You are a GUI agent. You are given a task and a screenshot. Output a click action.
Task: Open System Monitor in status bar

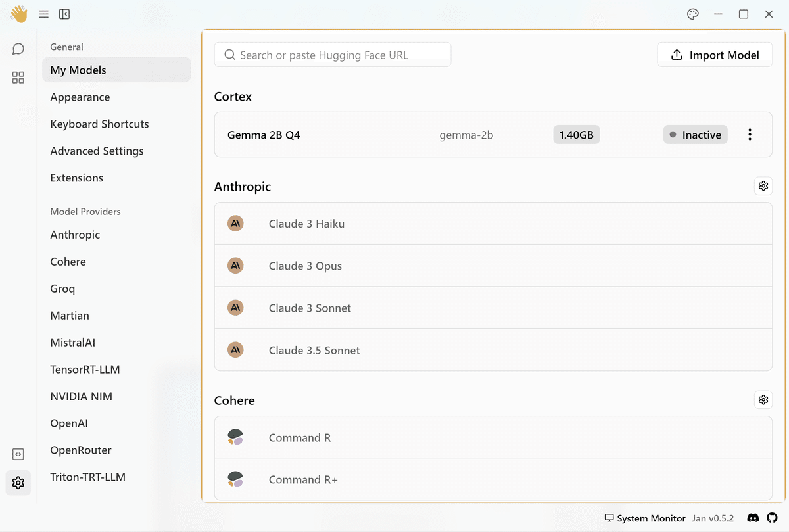[645, 518]
